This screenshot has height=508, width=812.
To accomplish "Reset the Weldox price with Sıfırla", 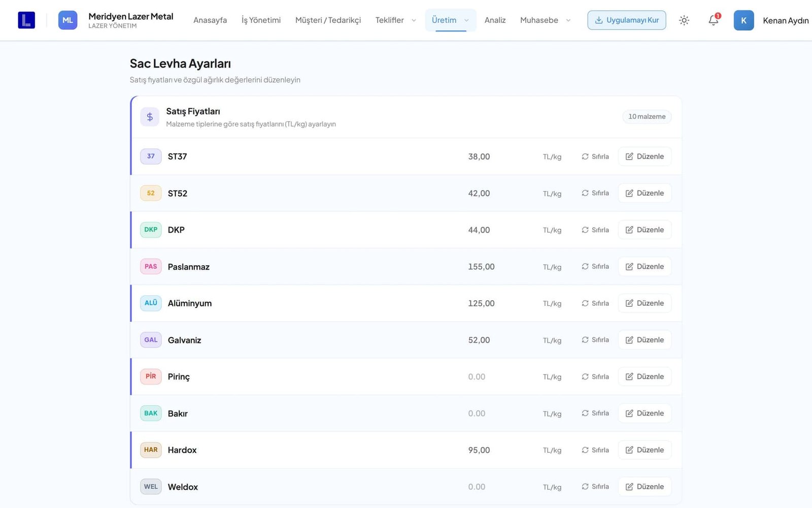I will point(595,487).
